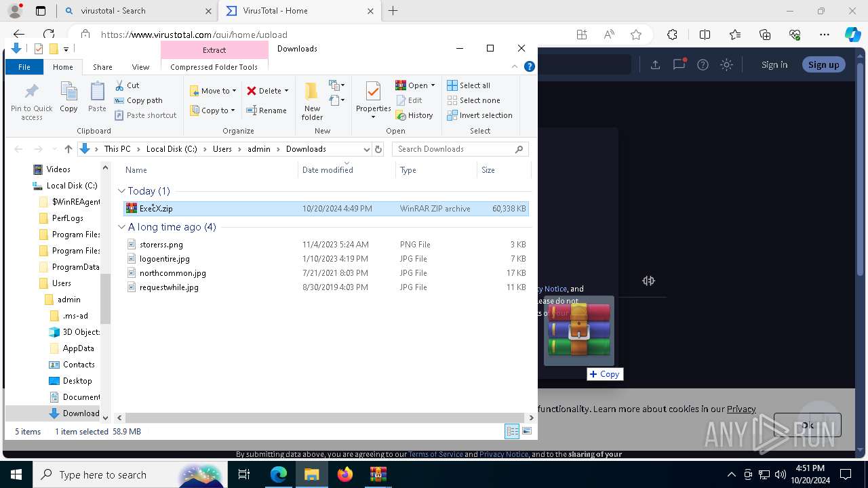
Task: Click the Search Downloads field
Action: [x=461, y=149]
